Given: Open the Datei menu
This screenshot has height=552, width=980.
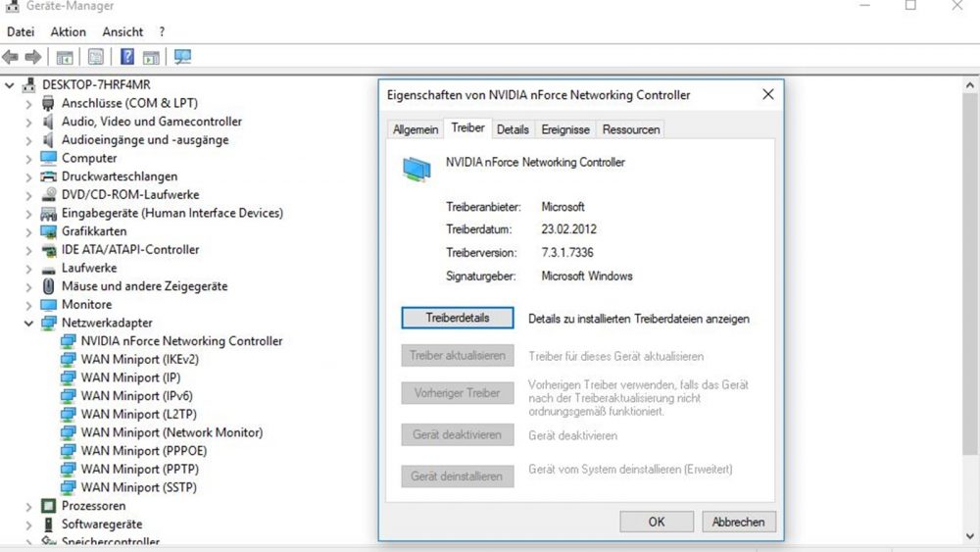Looking at the screenshot, I should coord(21,32).
